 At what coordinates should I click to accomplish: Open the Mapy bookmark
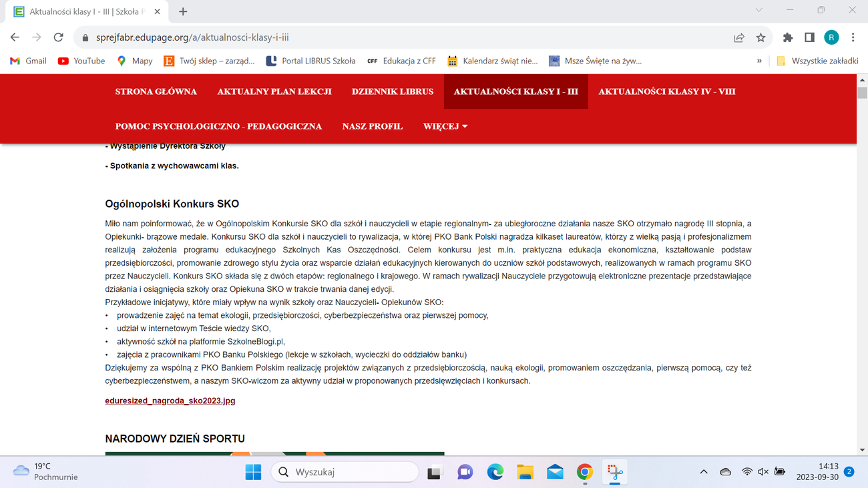[x=134, y=61]
